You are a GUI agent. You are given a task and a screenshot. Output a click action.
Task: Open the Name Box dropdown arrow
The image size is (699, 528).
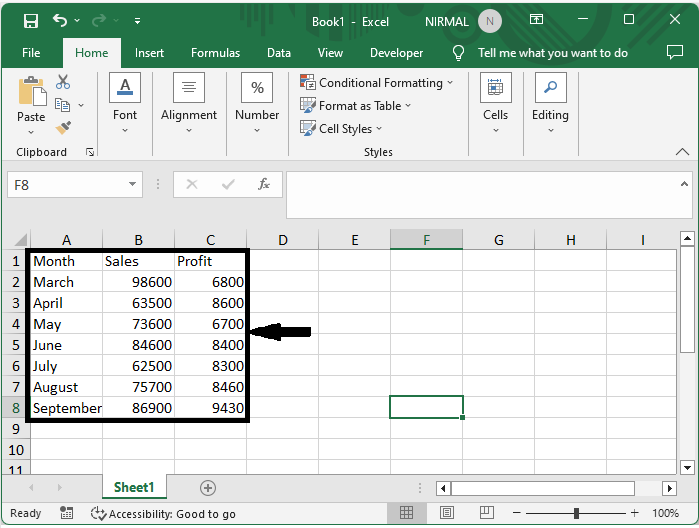(x=134, y=184)
